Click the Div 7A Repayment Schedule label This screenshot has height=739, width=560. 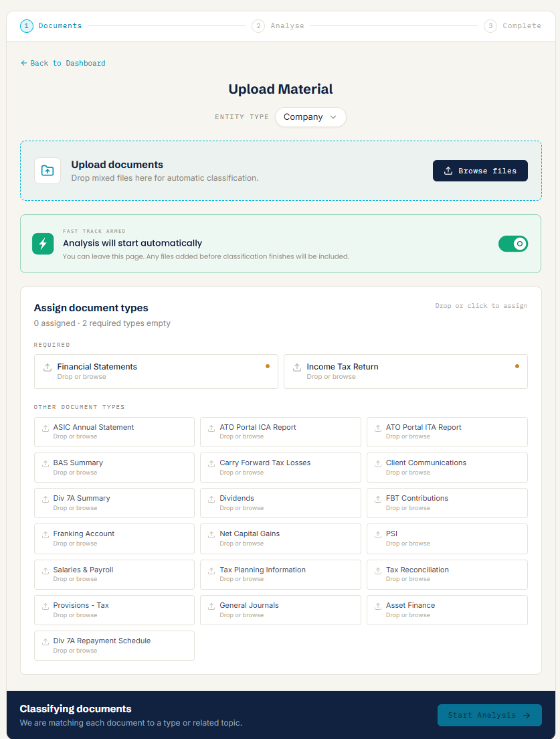(102, 641)
